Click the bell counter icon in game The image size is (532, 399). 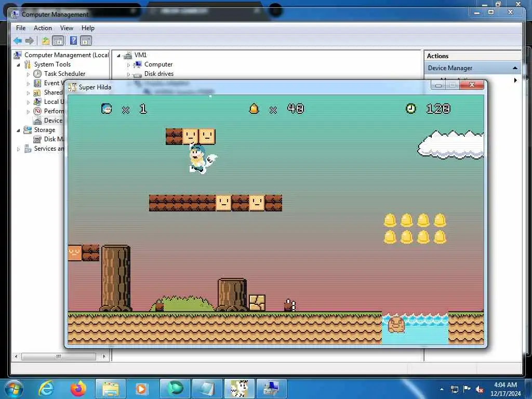pos(254,109)
